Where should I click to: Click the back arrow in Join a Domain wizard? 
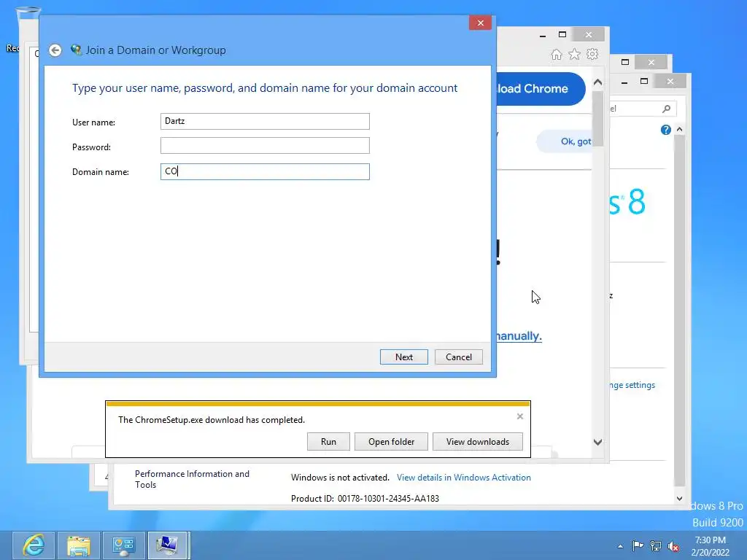[55, 50]
